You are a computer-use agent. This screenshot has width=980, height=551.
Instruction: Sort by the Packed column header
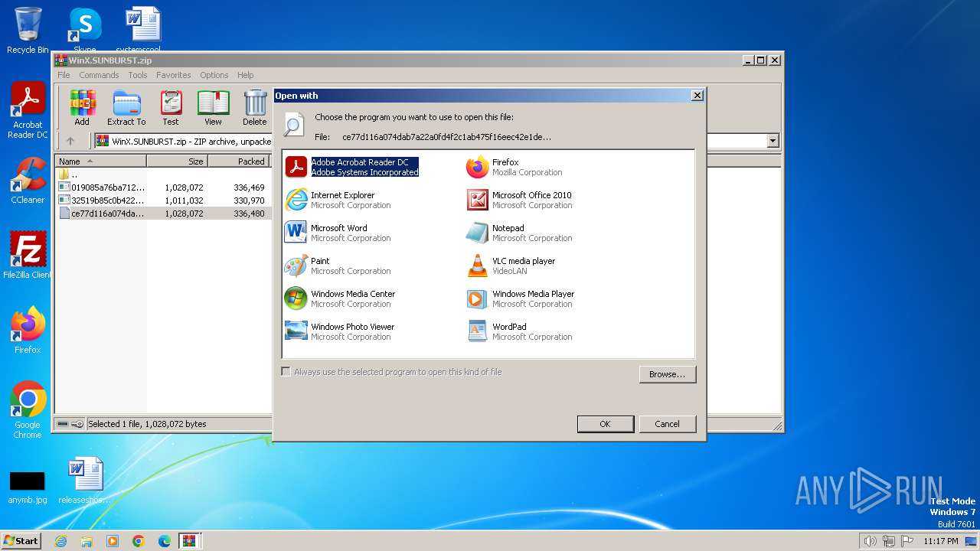tap(239, 161)
